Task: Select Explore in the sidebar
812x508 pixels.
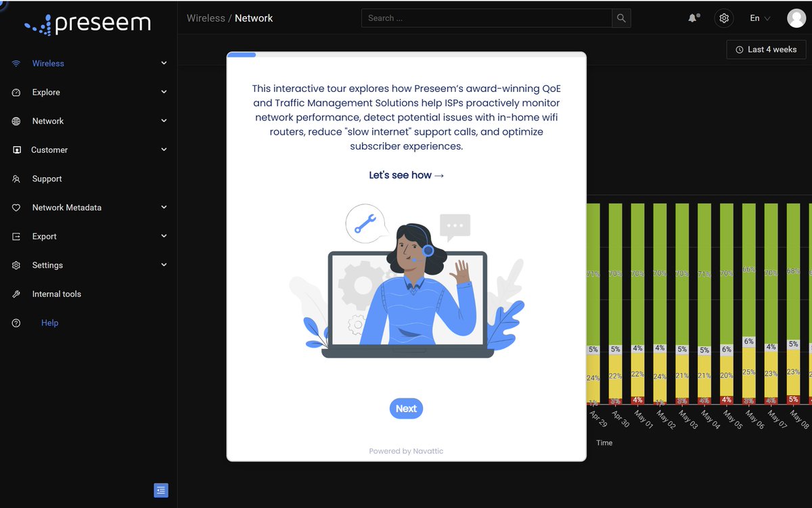Action: 46,93
